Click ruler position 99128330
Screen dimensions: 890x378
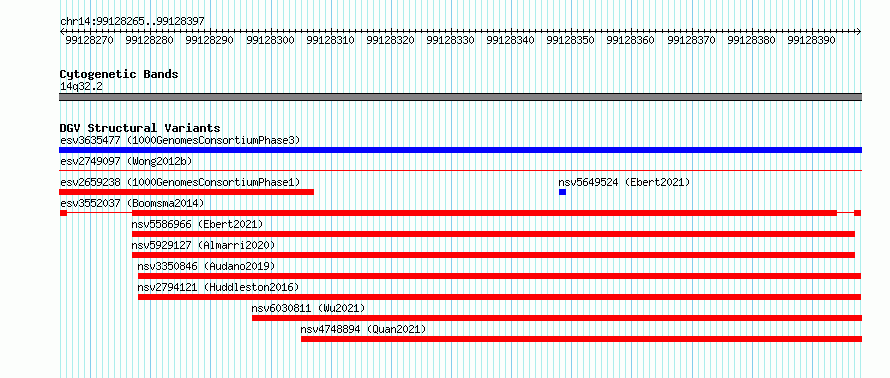click(451, 40)
